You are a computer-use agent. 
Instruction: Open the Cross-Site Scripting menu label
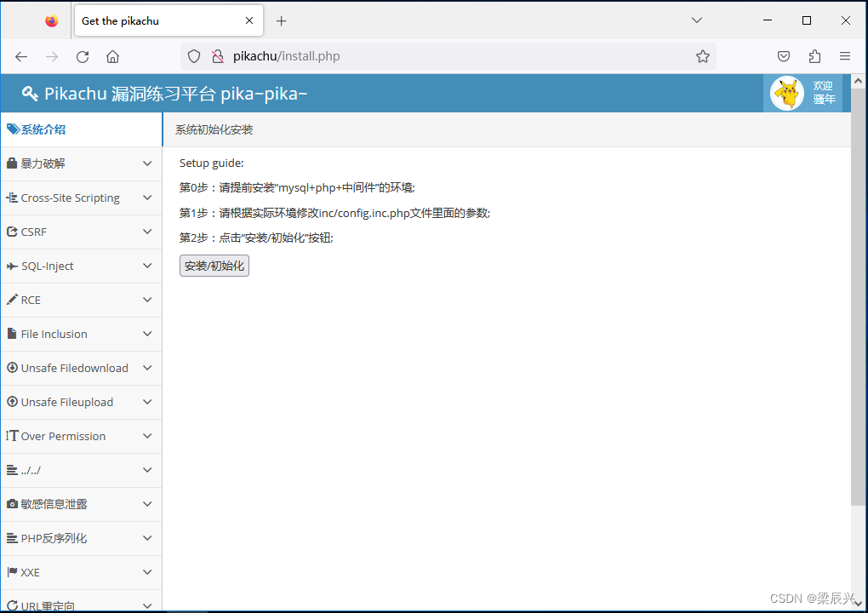71,198
